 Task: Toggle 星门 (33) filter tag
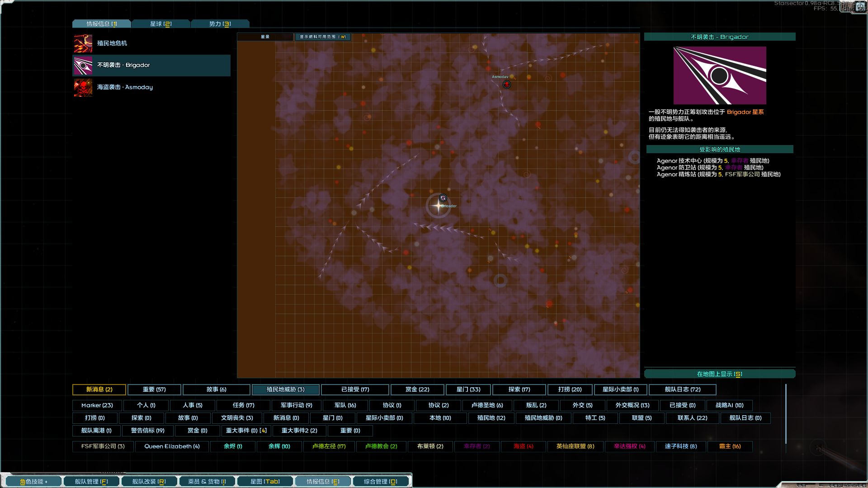click(x=468, y=389)
